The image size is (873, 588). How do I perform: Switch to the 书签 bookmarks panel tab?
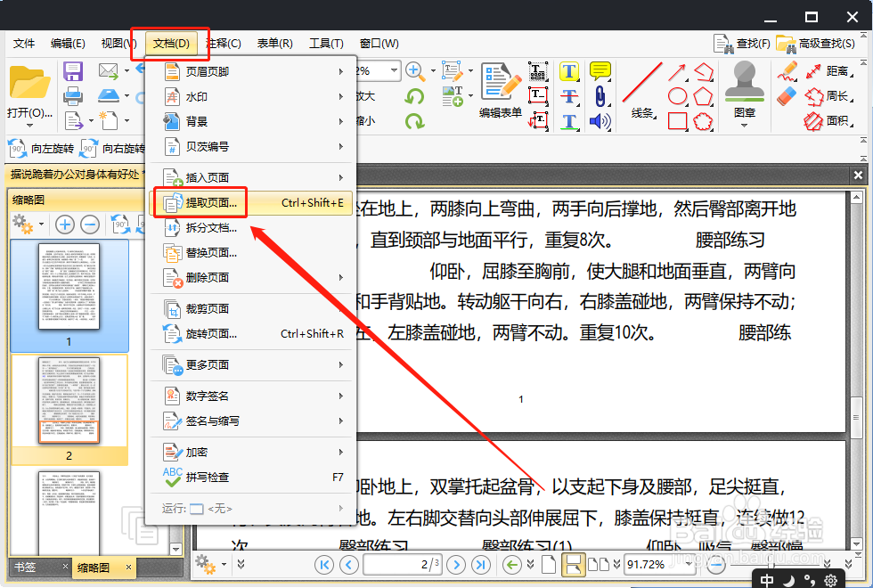pyautogui.click(x=27, y=566)
